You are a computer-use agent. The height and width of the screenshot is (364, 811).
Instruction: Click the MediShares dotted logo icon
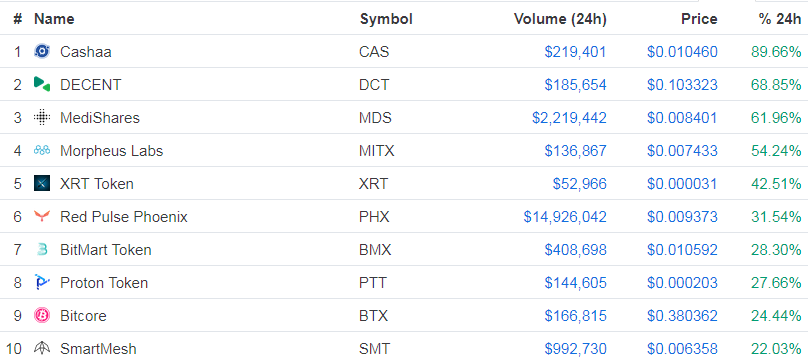tap(42, 117)
